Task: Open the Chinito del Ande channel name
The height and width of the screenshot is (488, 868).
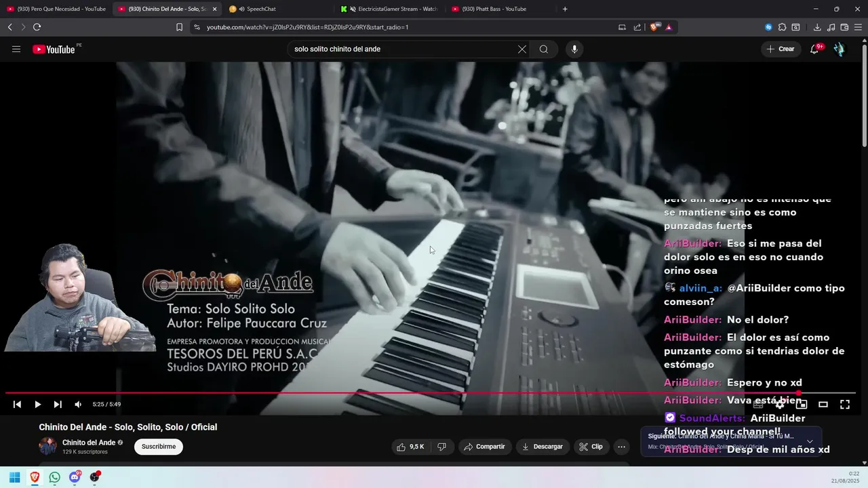Action: (89, 443)
